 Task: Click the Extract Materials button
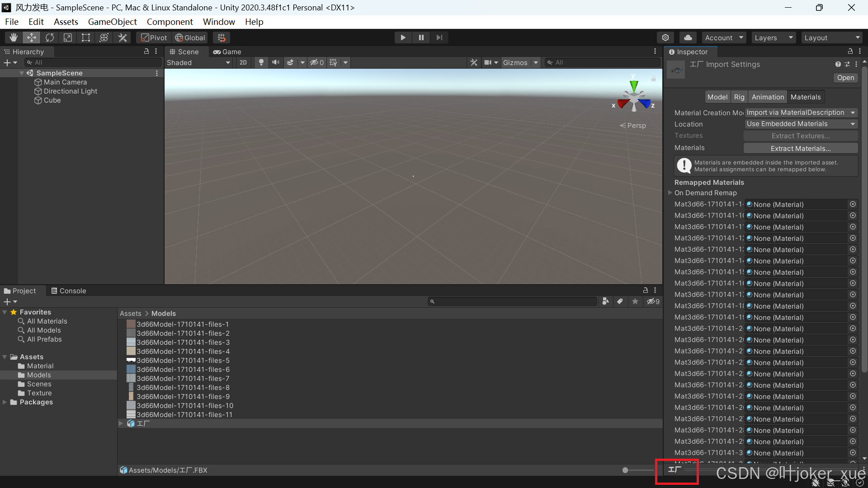click(x=800, y=148)
